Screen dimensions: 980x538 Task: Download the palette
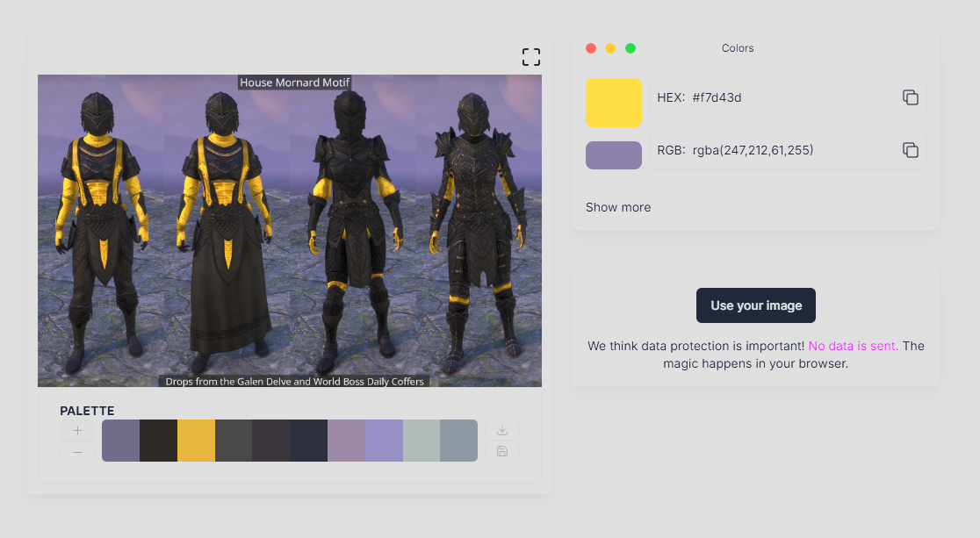pyautogui.click(x=502, y=431)
